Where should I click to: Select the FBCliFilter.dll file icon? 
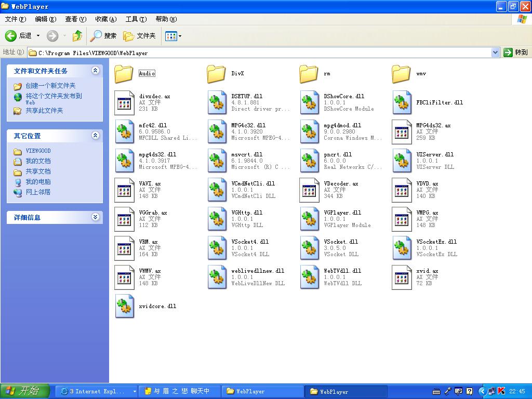(x=402, y=102)
